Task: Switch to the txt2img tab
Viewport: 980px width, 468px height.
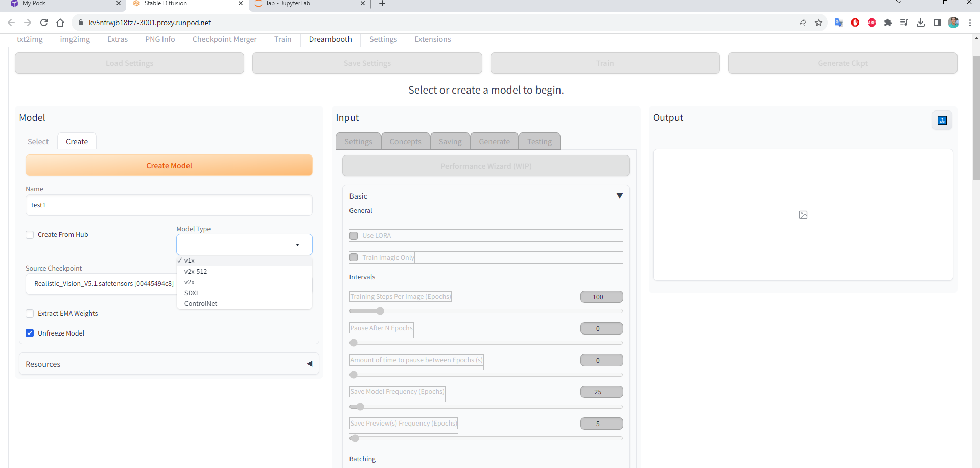Action: [30, 39]
